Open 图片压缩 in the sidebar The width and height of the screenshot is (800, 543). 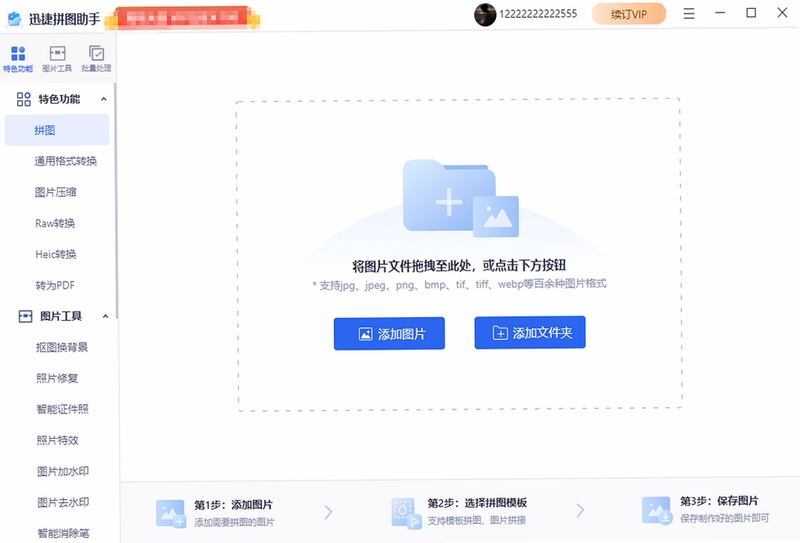pos(56,192)
